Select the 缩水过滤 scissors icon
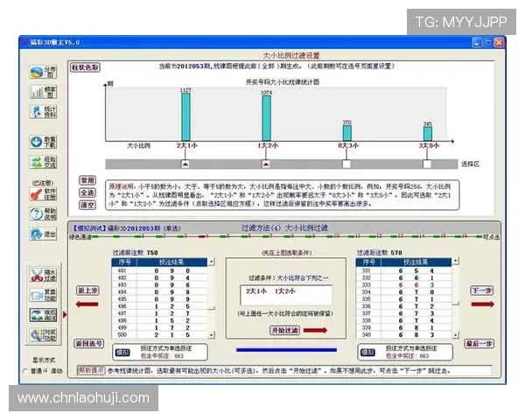The height and width of the screenshot is (420, 525). (44, 275)
